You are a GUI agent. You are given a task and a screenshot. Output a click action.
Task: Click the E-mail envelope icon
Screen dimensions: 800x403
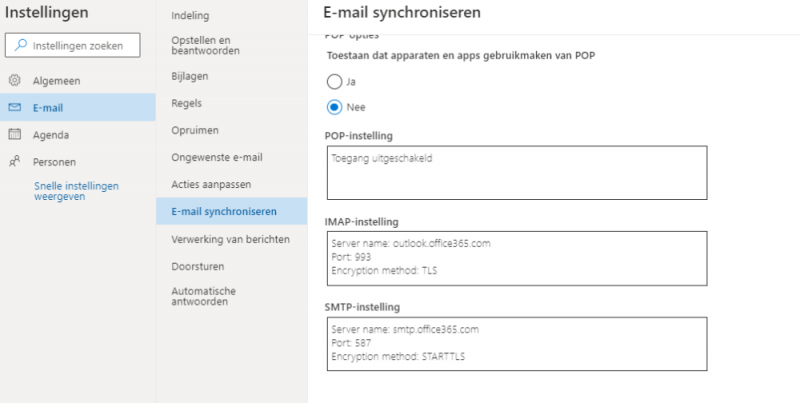[15, 107]
